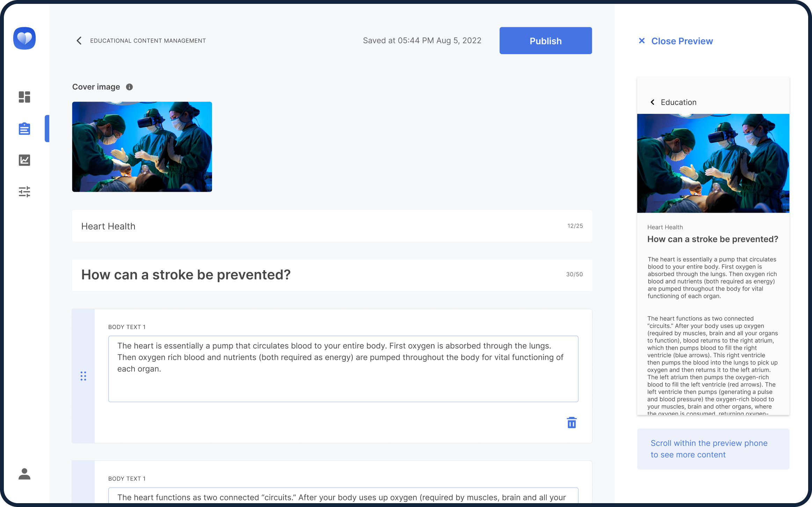Click the second body text field at bottom
The height and width of the screenshot is (507, 812).
point(343,497)
